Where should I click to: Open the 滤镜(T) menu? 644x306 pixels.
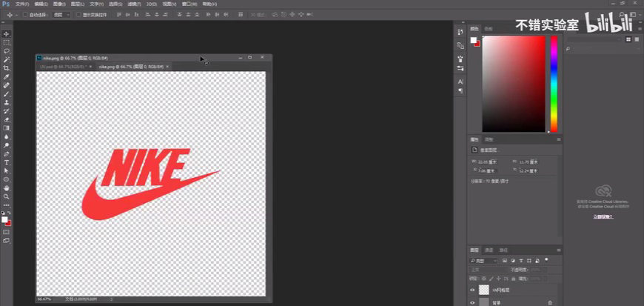tap(134, 4)
